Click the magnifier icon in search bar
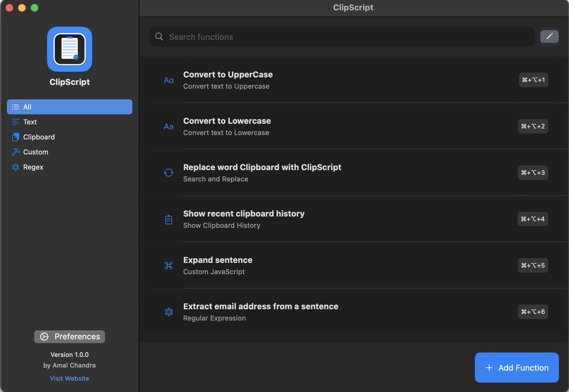The height and width of the screenshot is (392, 569). click(159, 37)
